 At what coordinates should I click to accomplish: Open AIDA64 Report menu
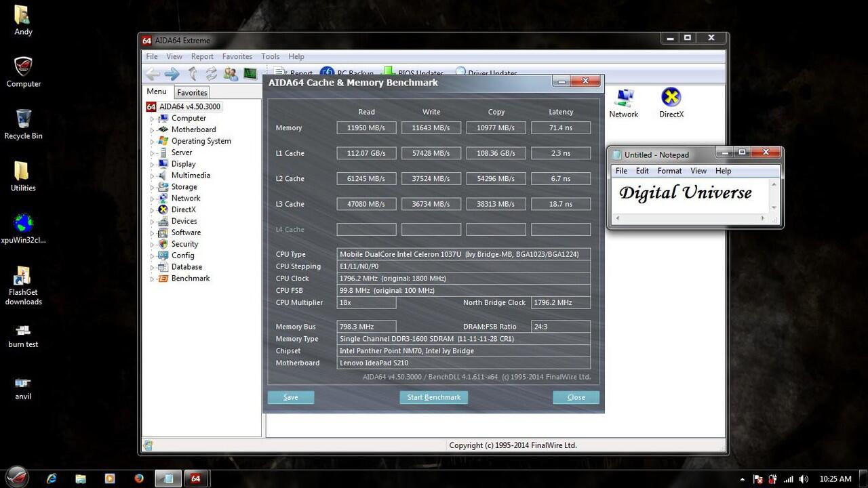click(x=202, y=56)
